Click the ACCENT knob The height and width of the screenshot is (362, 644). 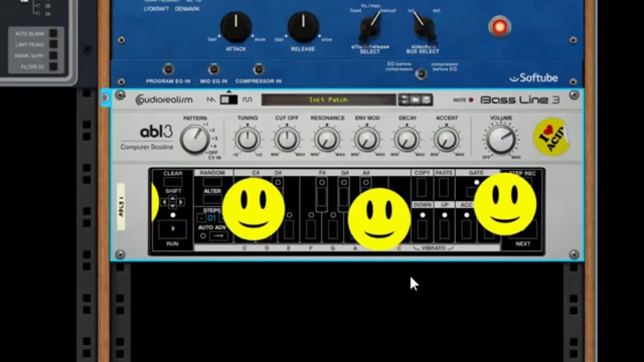[446, 139]
